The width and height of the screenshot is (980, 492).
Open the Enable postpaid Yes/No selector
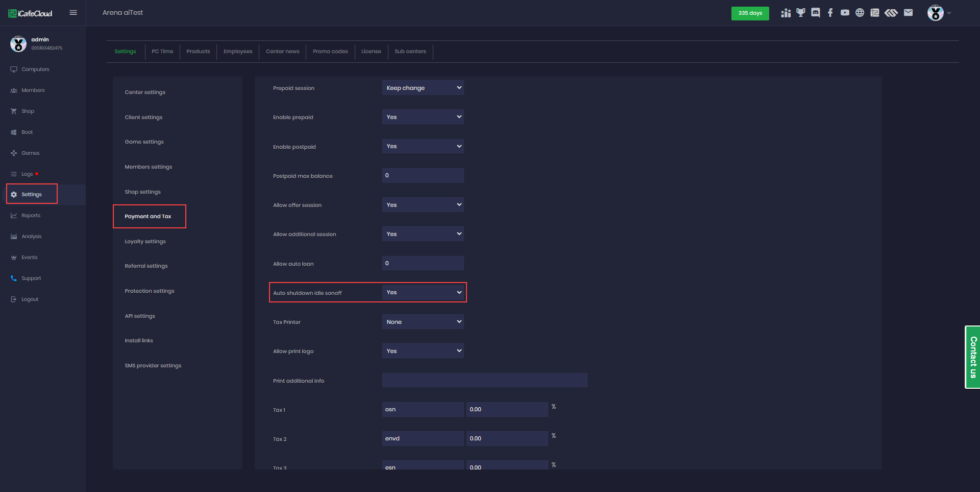pos(423,146)
